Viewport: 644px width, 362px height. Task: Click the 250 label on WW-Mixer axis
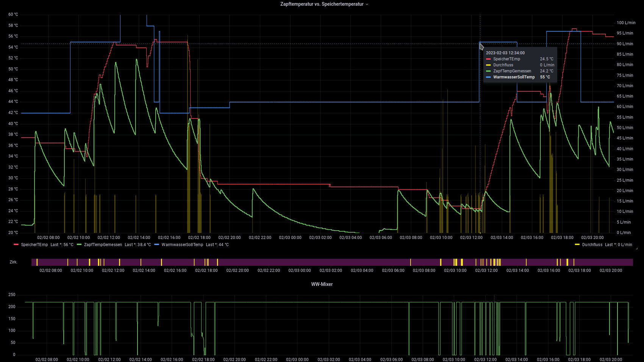pos(12,295)
